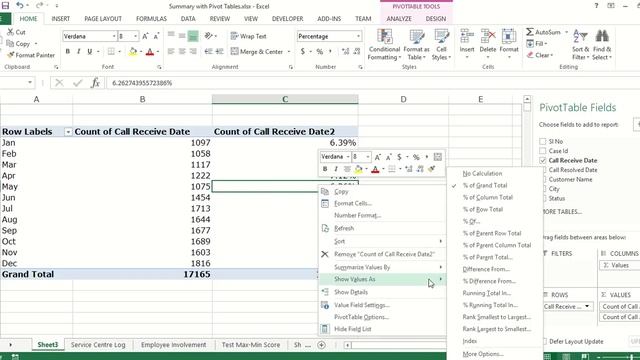Open the Percentage number format dropdown
Image resolution: width=640 pixels, height=360 pixels.
[x=358, y=36]
